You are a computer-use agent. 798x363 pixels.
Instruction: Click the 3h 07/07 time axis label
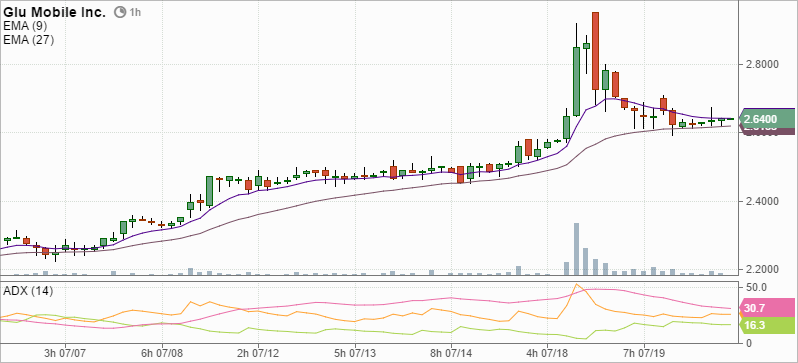point(66,352)
